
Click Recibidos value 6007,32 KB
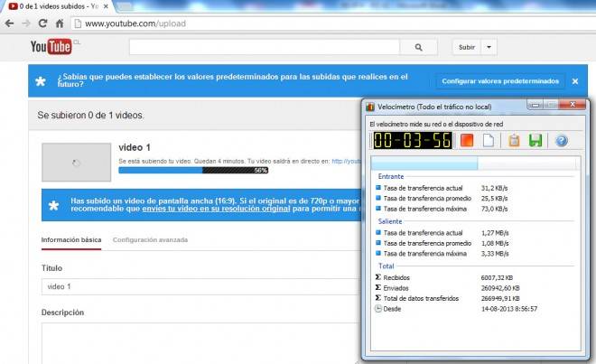coord(497,277)
